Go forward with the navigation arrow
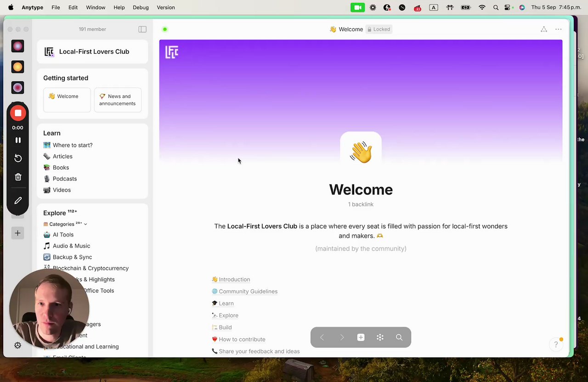Screen dimensions: 588x382 pos(342,337)
